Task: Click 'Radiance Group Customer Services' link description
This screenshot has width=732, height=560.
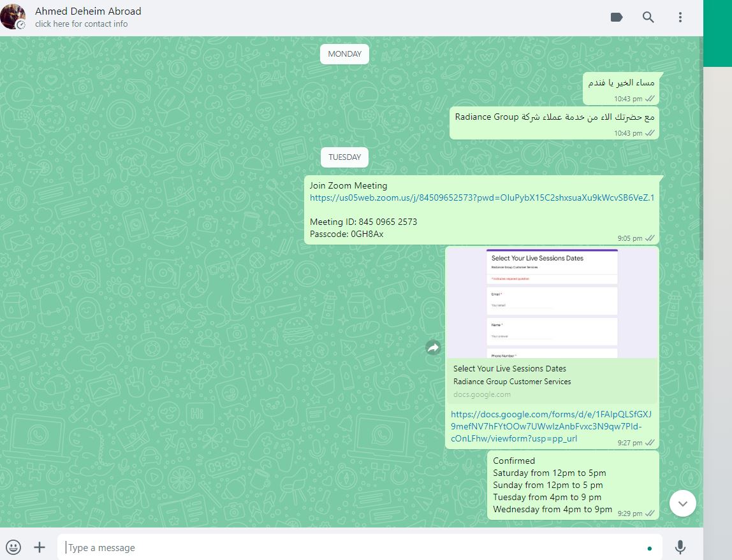Action: point(512,382)
